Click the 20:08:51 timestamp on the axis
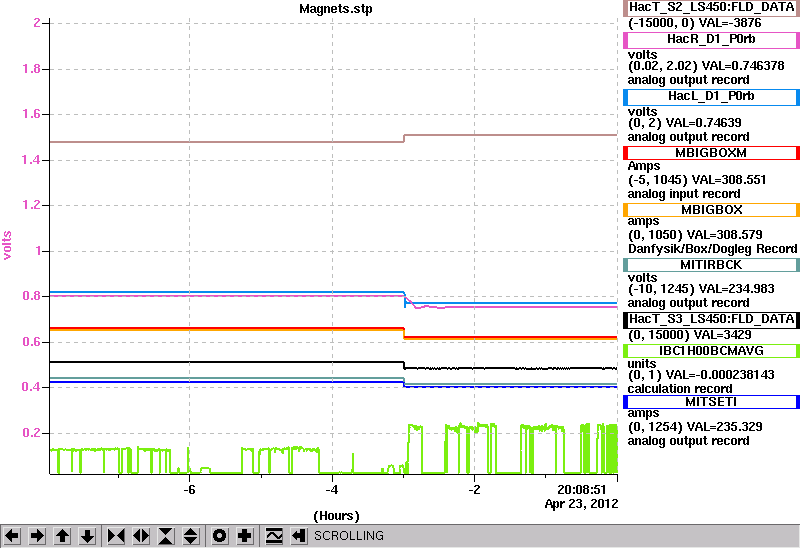The width and height of the screenshot is (800, 548). (x=582, y=490)
